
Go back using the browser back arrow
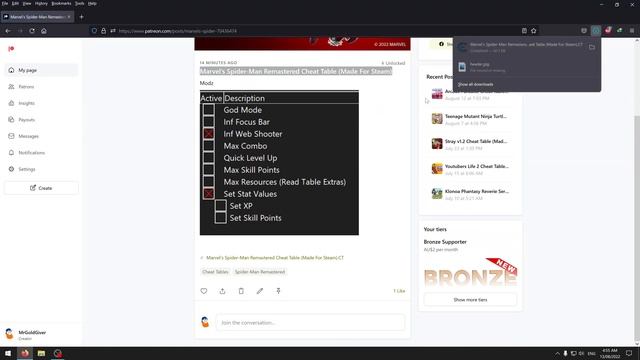pyautogui.click(x=8, y=31)
